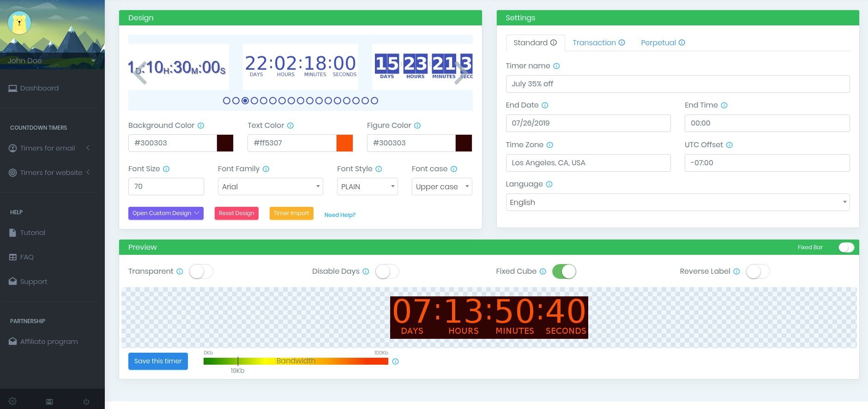Click info icon next to End Time

[724, 105]
